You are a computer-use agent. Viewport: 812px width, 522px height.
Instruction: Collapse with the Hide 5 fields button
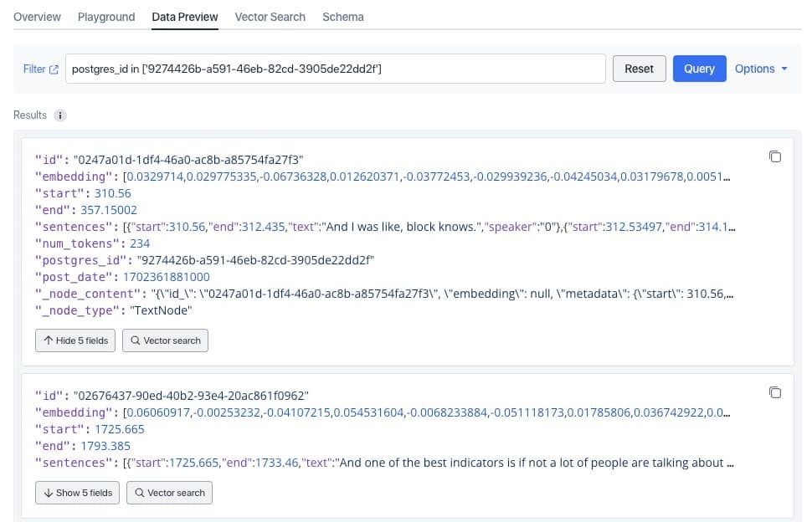pos(75,340)
